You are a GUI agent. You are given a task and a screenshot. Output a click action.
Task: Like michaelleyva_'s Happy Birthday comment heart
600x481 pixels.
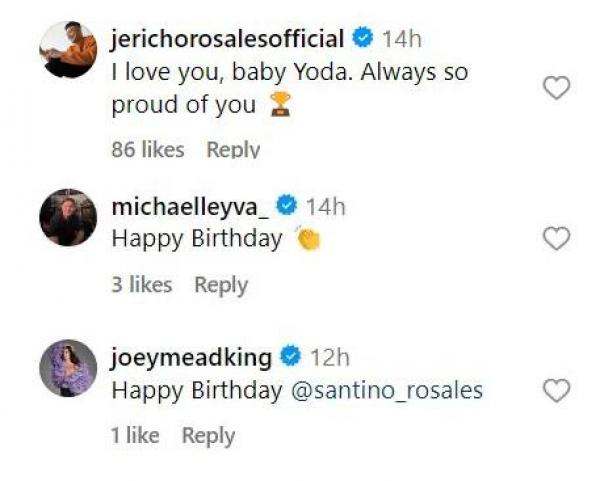tap(555, 238)
